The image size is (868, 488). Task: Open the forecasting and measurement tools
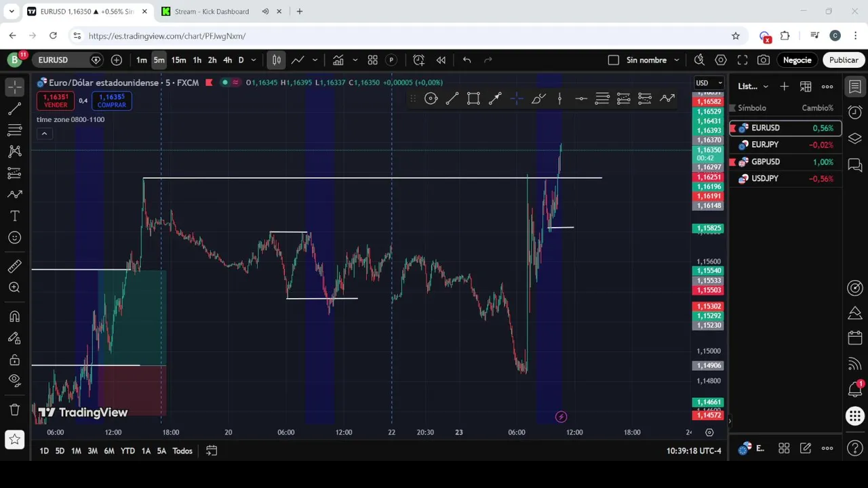[14, 173]
